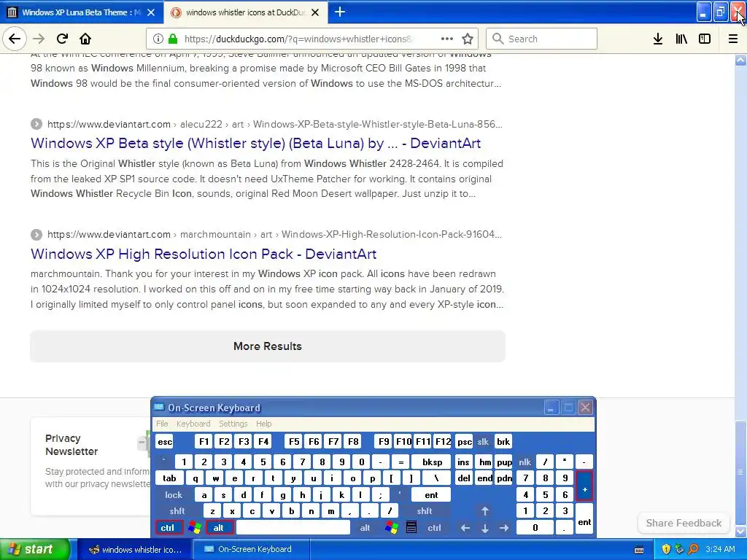
Task: Open the Firefox home page
Action: 85,39
